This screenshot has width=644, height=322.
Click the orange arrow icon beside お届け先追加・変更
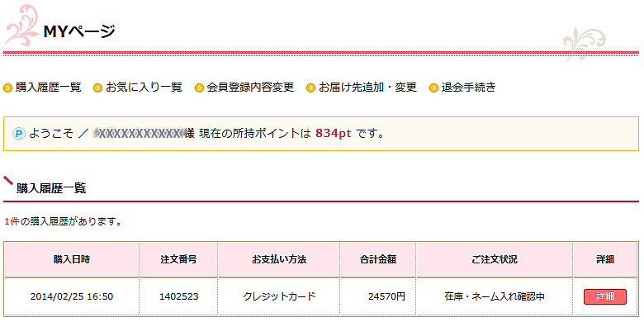311,88
